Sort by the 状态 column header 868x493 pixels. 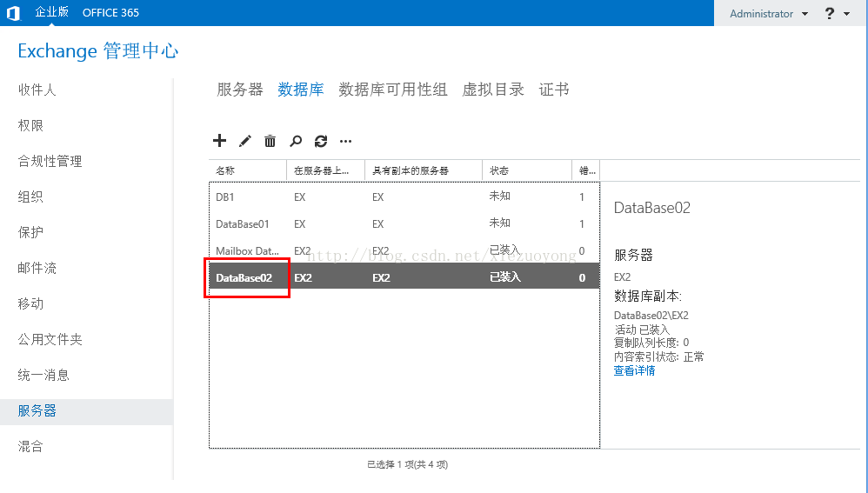527,170
